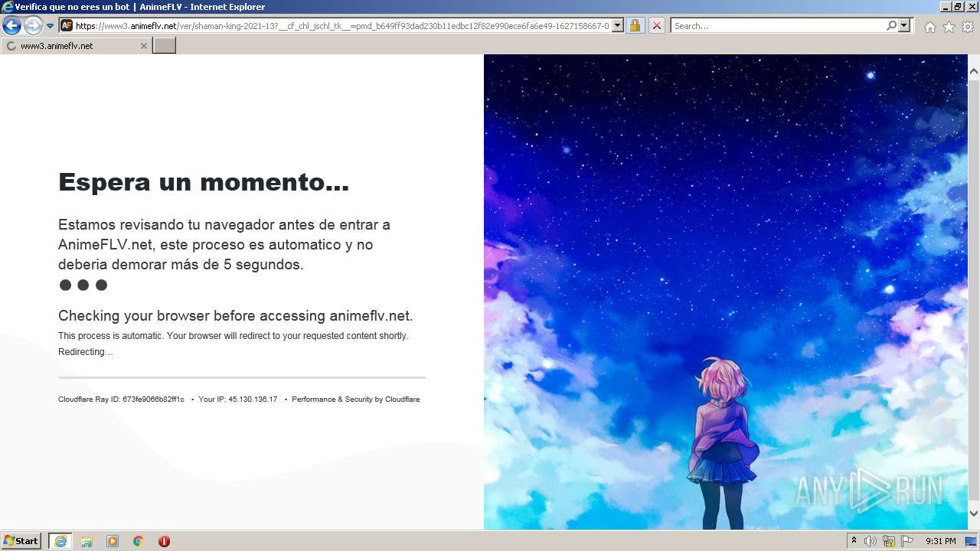Click the Search box field
Viewport: 980px width, 551px height.
coord(778,25)
